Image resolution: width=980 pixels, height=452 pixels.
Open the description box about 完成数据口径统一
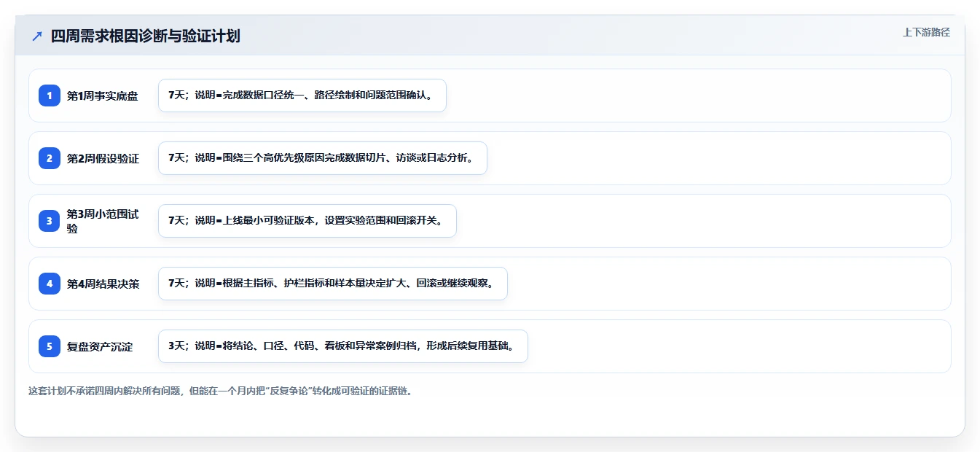coord(302,96)
